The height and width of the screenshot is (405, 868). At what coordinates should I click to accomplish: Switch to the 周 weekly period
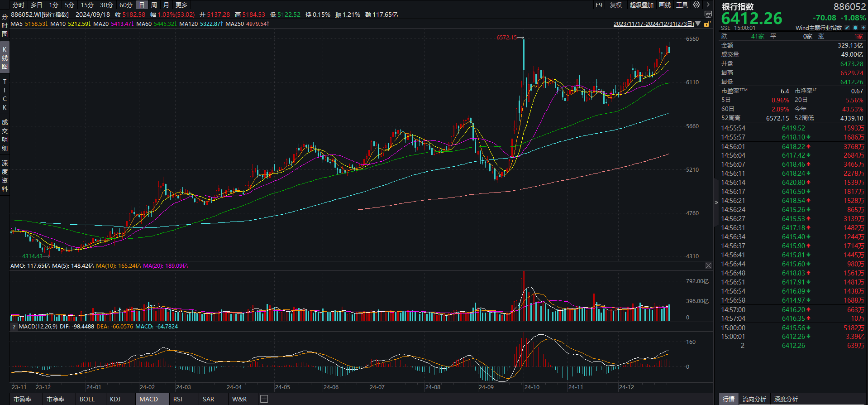tap(154, 5)
